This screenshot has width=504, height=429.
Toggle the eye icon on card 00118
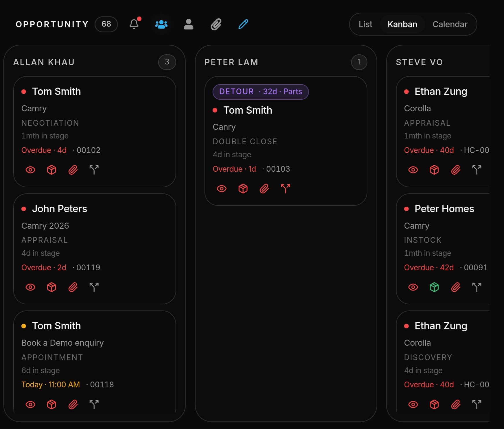pos(30,404)
